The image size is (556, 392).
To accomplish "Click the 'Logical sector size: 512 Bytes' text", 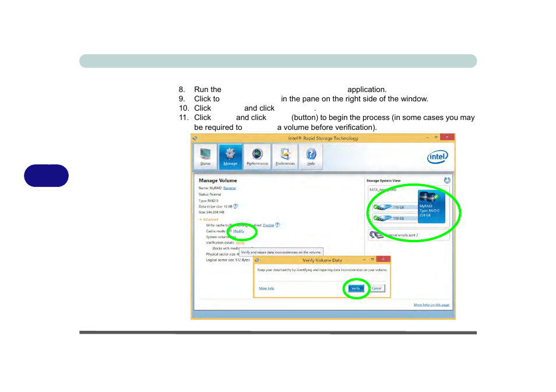I will pyautogui.click(x=228, y=260).
